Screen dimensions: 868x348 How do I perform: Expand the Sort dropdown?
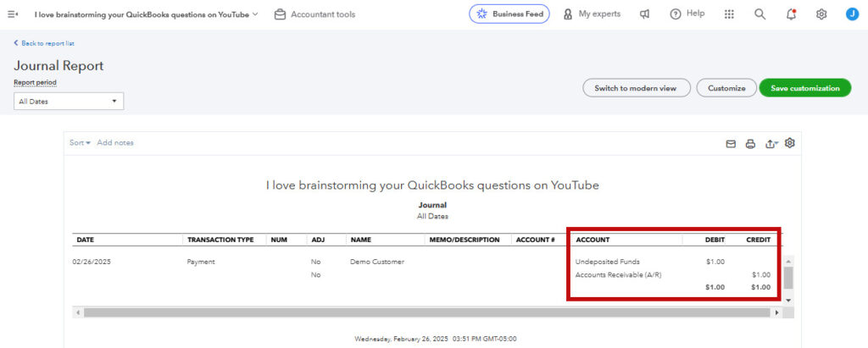tap(80, 143)
